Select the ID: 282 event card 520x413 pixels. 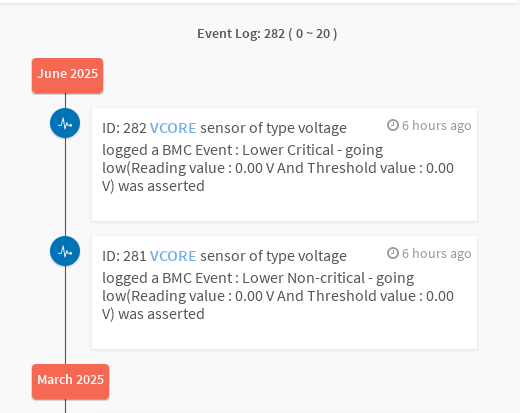pyautogui.click(x=284, y=164)
